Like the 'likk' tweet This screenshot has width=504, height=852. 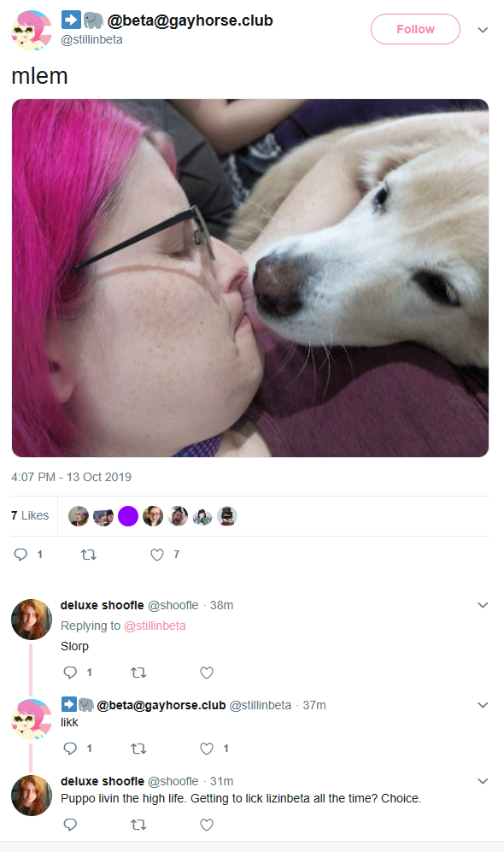coord(207,749)
